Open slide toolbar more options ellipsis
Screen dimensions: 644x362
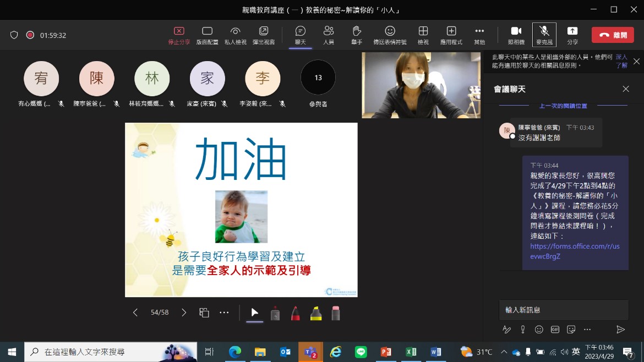224,312
